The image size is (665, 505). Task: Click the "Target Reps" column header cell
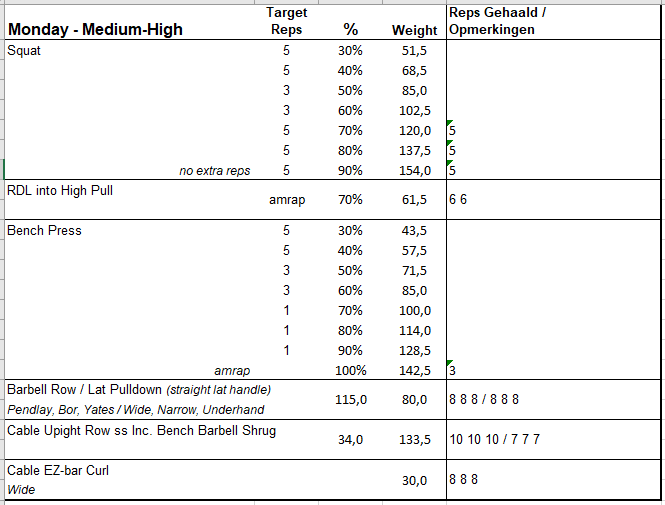point(287,21)
